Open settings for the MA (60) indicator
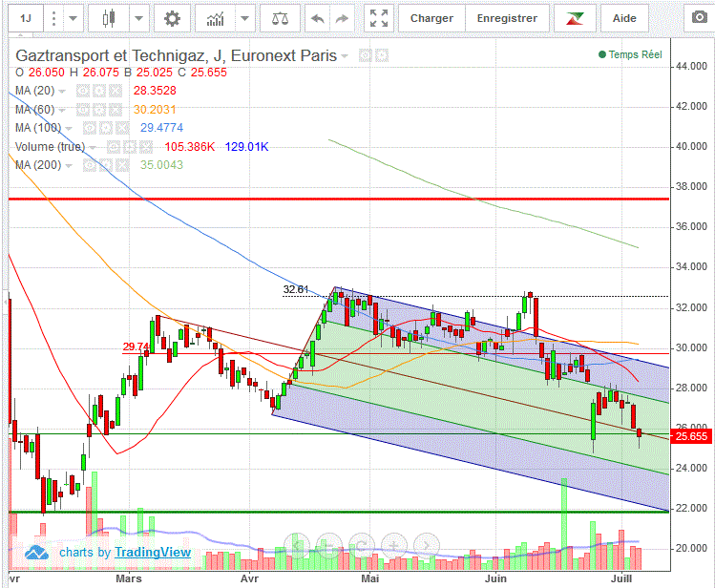The width and height of the screenshot is (715, 588). point(99,110)
